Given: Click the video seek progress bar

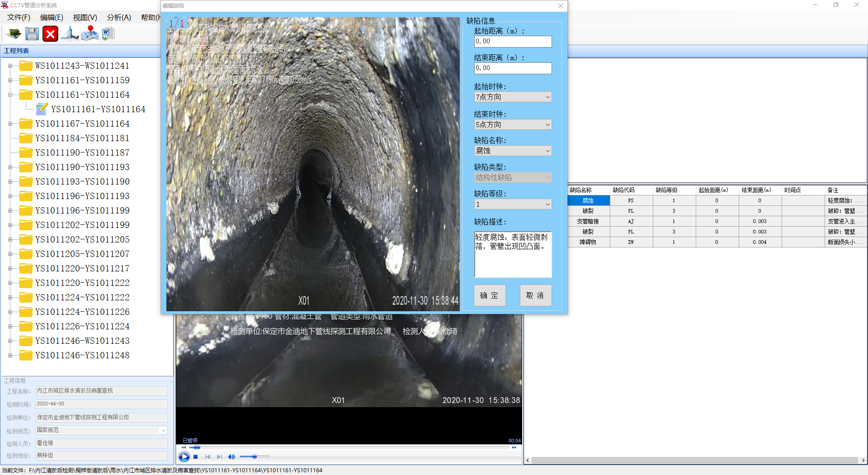Looking at the screenshot, I should tap(349, 447).
